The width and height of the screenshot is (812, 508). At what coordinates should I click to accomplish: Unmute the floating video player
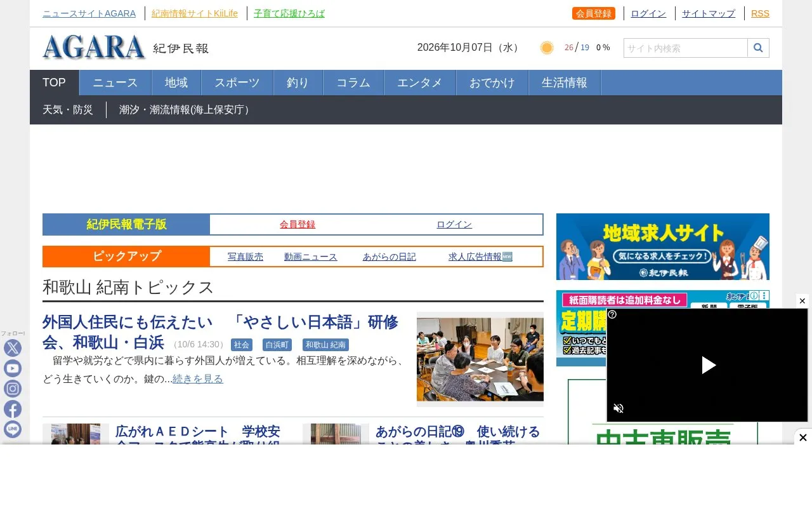[x=619, y=408]
